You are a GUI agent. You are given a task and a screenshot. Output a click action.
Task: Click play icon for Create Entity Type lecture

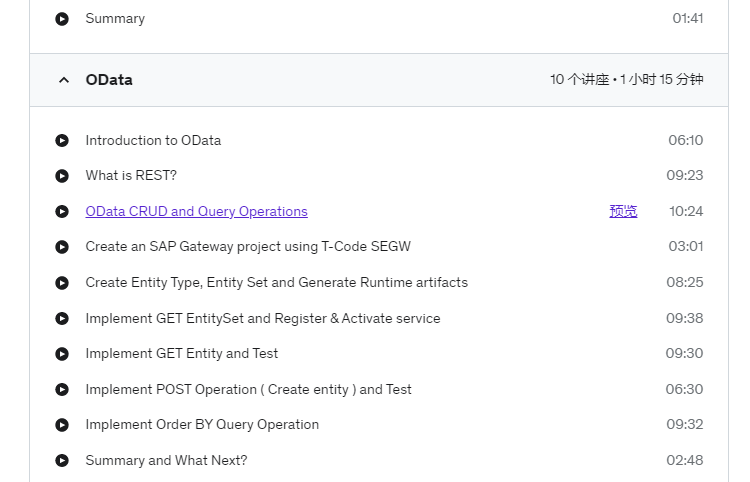[62, 283]
